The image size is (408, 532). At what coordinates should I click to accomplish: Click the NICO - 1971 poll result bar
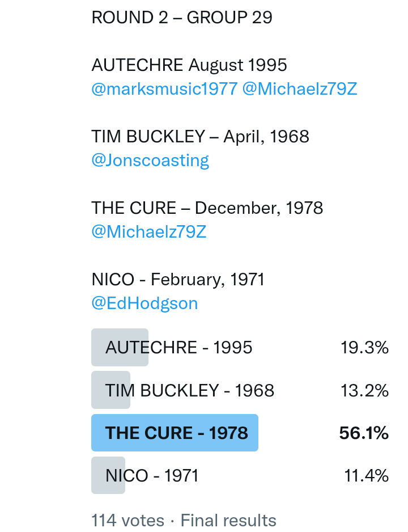152,475
